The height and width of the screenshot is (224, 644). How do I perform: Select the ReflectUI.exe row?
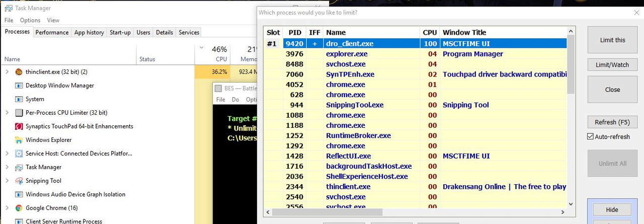[416, 156]
